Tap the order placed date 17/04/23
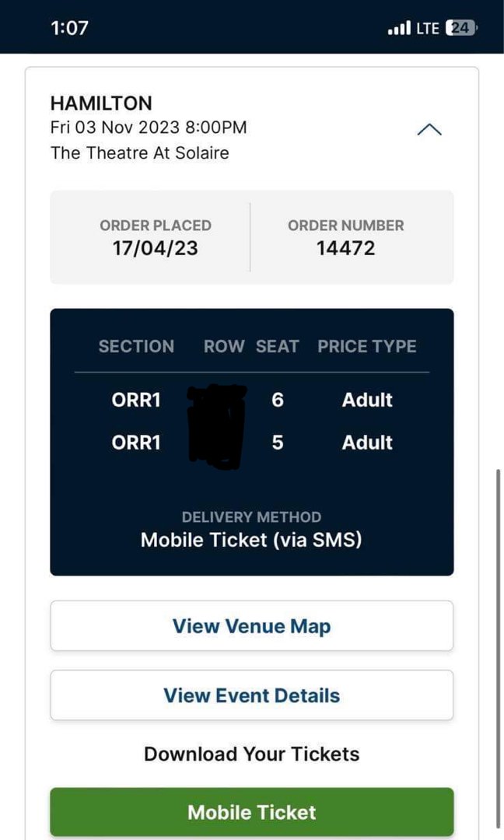This screenshot has width=504, height=840. (155, 247)
